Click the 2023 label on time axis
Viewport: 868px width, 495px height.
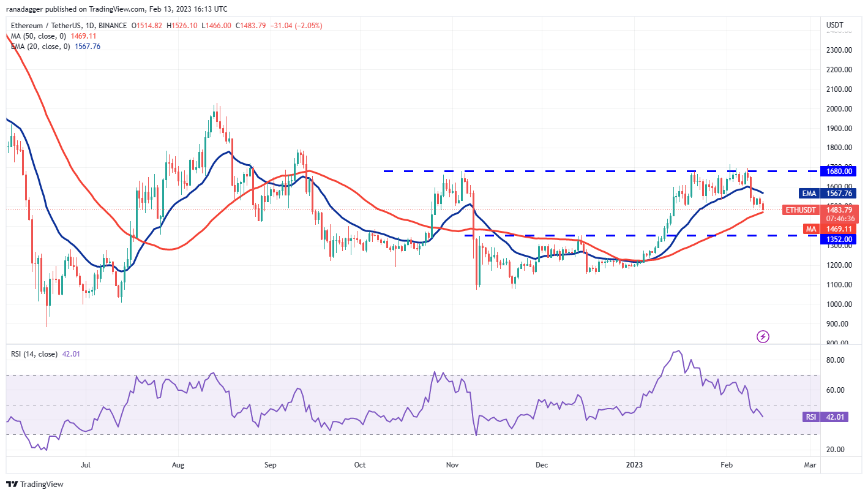[x=634, y=465]
